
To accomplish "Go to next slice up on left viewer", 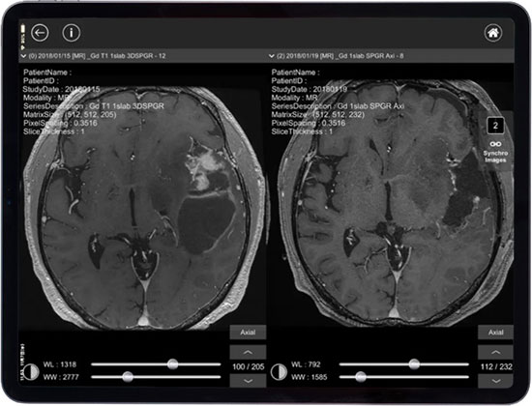I will pyautogui.click(x=248, y=353).
